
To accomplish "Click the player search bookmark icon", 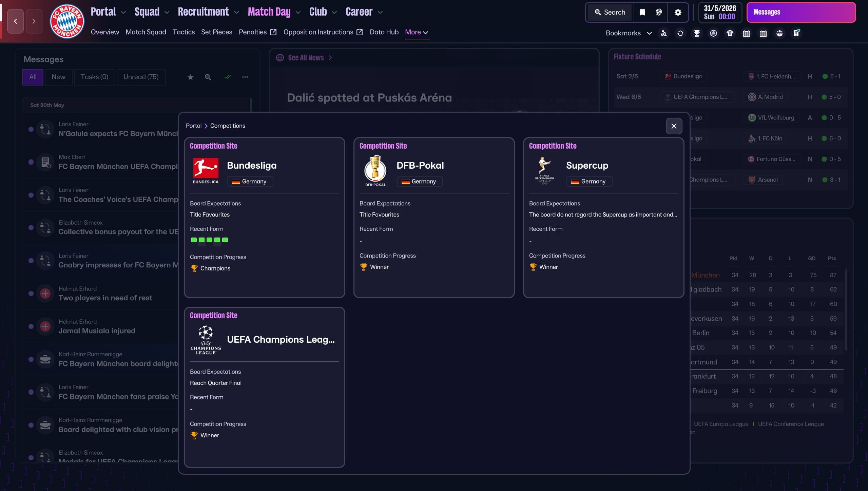I will tap(663, 33).
